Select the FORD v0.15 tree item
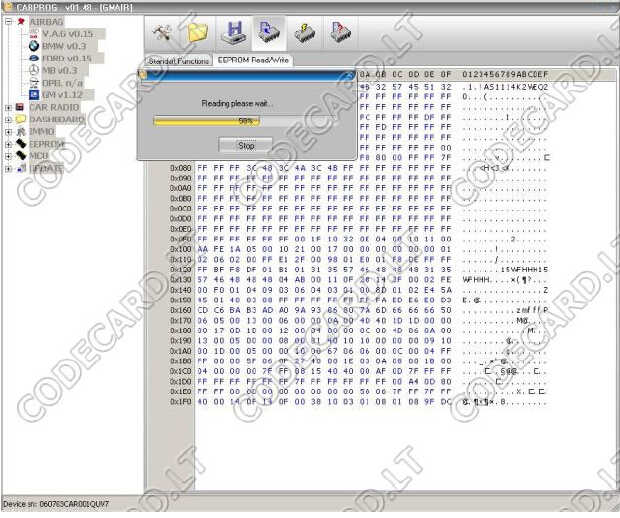The width and height of the screenshot is (620, 518). tap(66, 59)
